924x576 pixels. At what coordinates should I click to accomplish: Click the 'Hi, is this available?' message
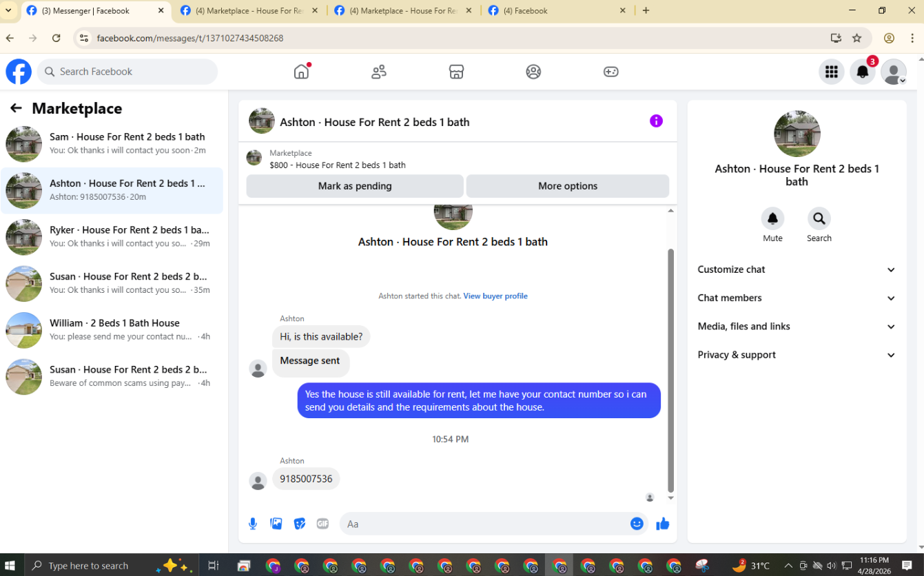click(321, 337)
